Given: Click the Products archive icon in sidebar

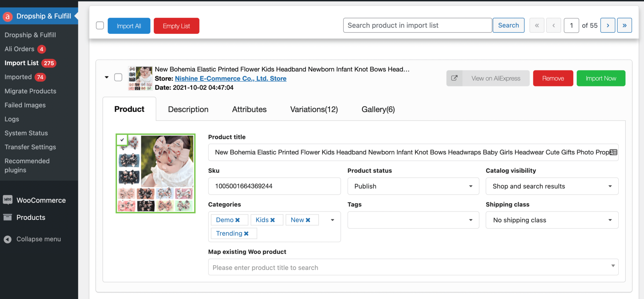Looking at the screenshot, I should pos(8,217).
